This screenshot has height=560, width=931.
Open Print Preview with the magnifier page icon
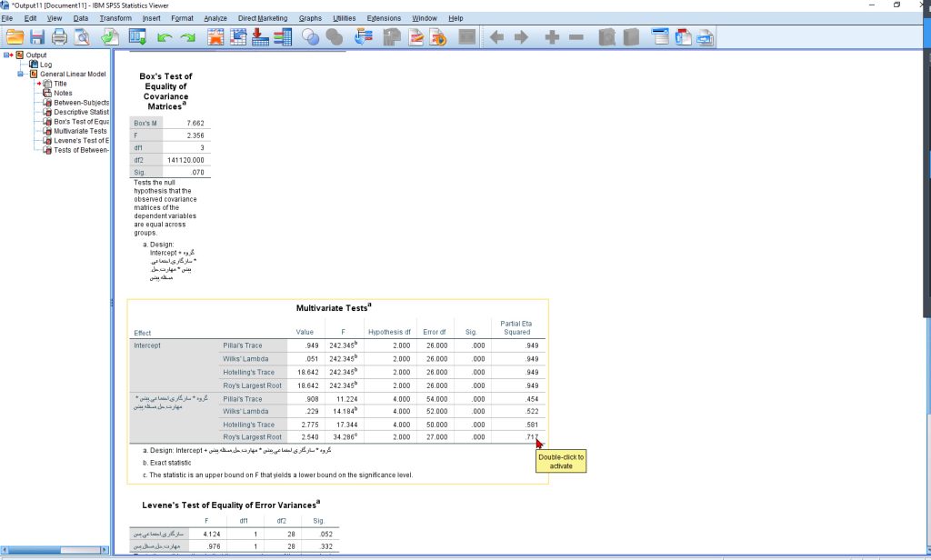point(82,37)
